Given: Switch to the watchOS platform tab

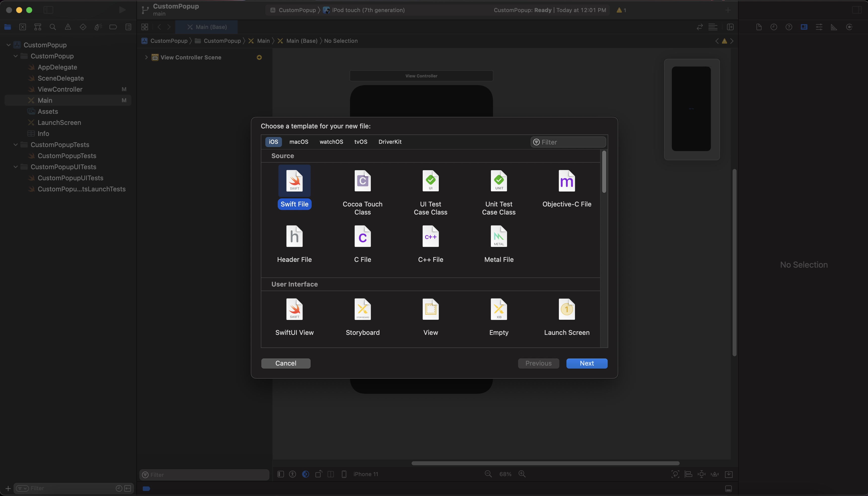Looking at the screenshot, I should click(x=331, y=142).
